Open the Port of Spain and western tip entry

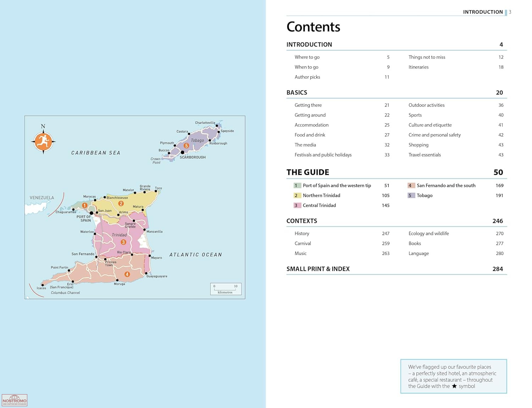point(337,185)
